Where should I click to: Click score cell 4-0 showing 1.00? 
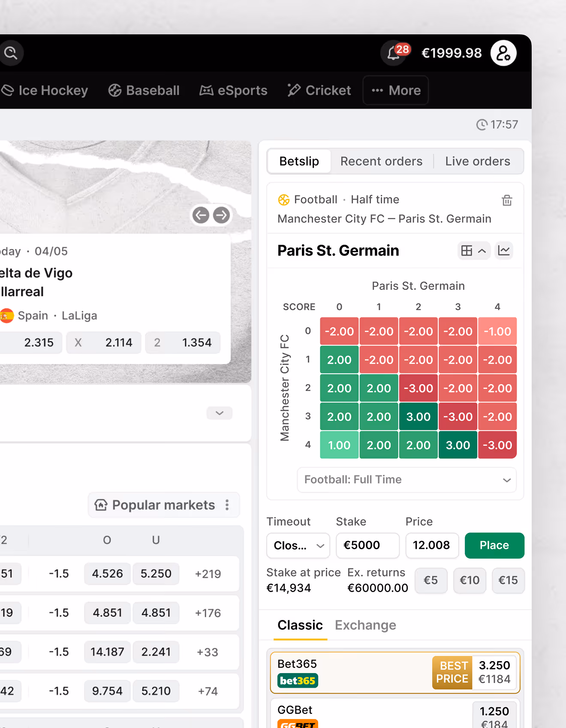[x=339, y=445]
